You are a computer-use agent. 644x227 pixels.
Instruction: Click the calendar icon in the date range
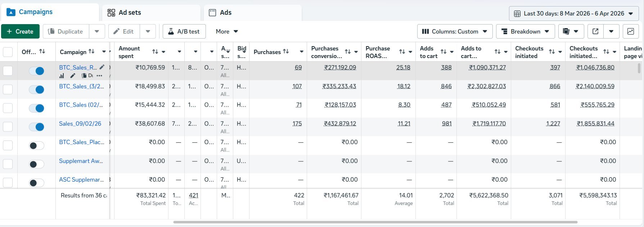[517, 14]
